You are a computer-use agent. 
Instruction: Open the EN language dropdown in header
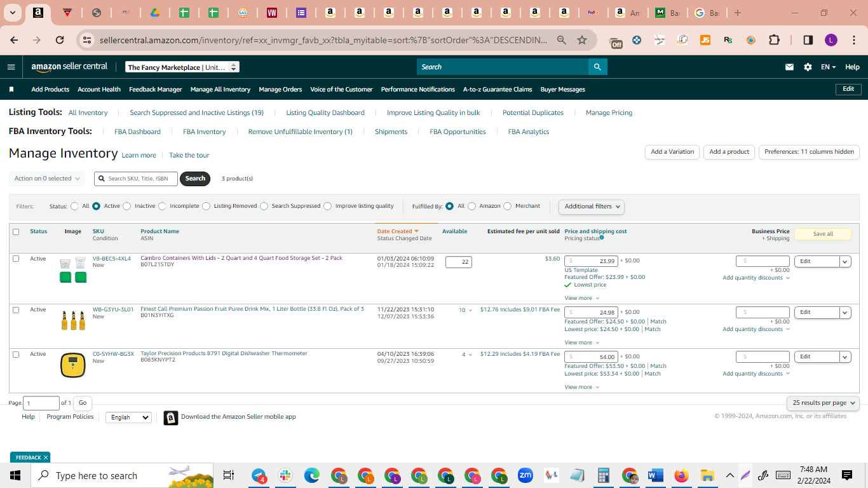pyautogui.click(x=828, y=67)
